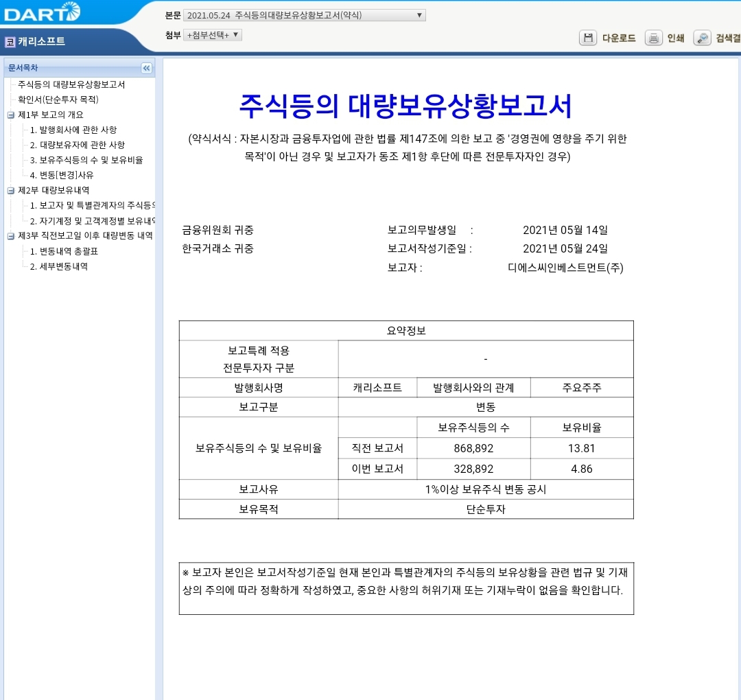Image resolution: width=741 pixels, height=700 pixels.
Task: Click the 단순투자 cell
Action: [x=486, y=509]
